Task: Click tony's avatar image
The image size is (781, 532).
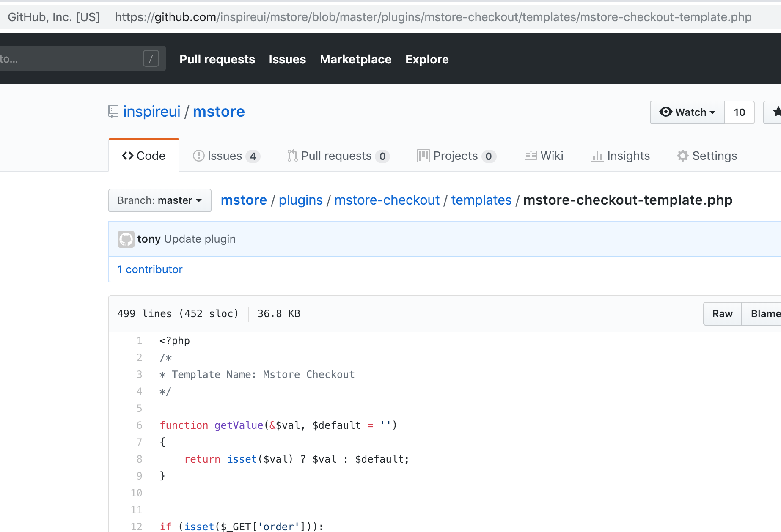Action: (x=126, y=239)
